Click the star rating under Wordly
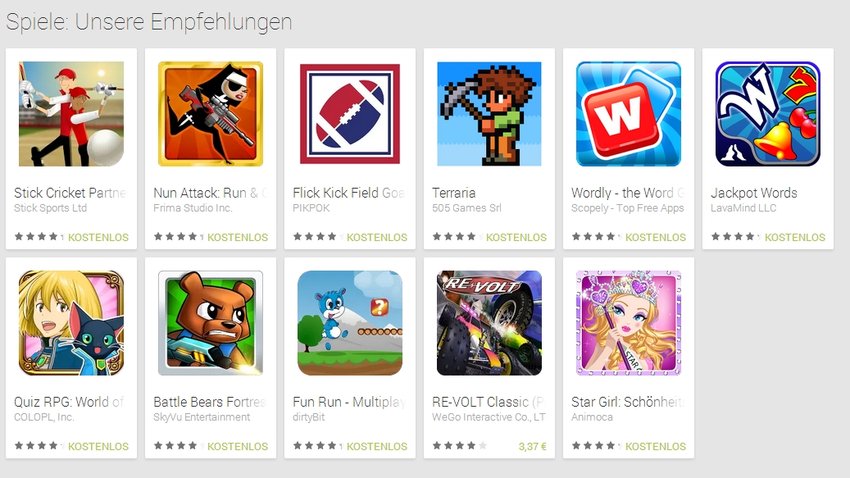 click(x=593, y=237)
